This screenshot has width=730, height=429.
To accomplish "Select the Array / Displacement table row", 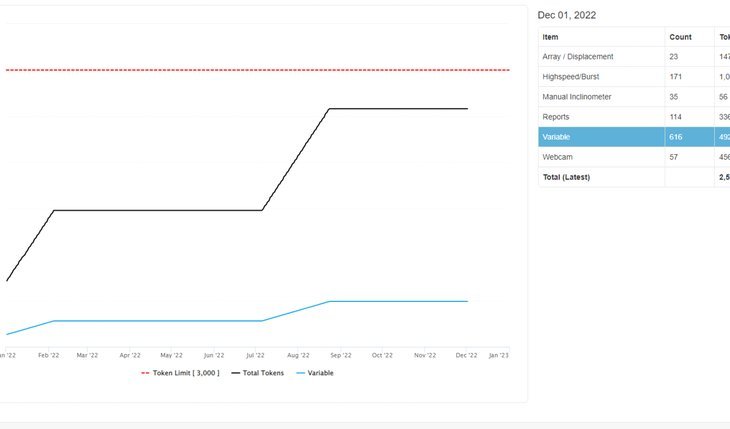I will tap(634, 56).
